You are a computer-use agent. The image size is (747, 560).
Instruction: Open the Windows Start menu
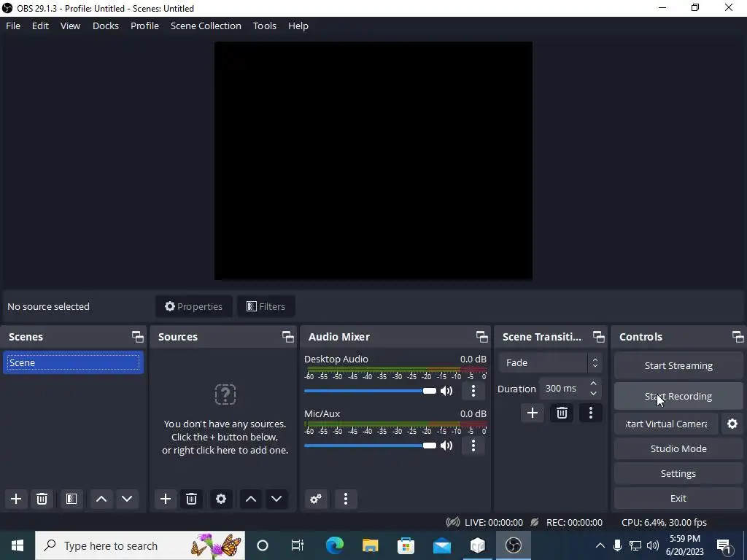[x=18, y=545]
